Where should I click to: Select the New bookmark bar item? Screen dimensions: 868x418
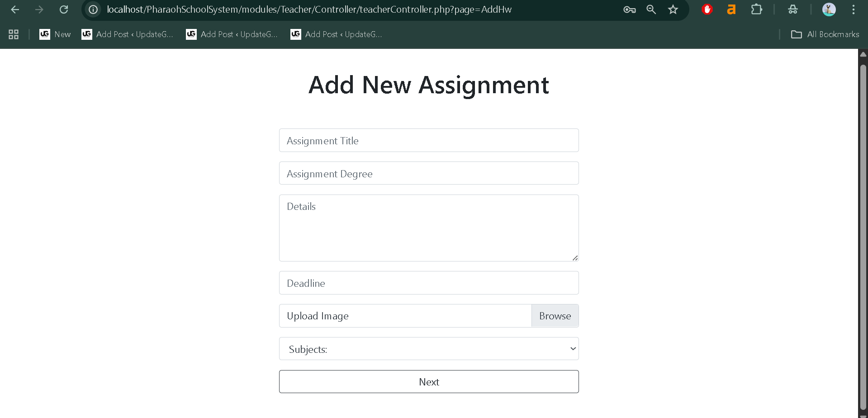coord(55,34)
